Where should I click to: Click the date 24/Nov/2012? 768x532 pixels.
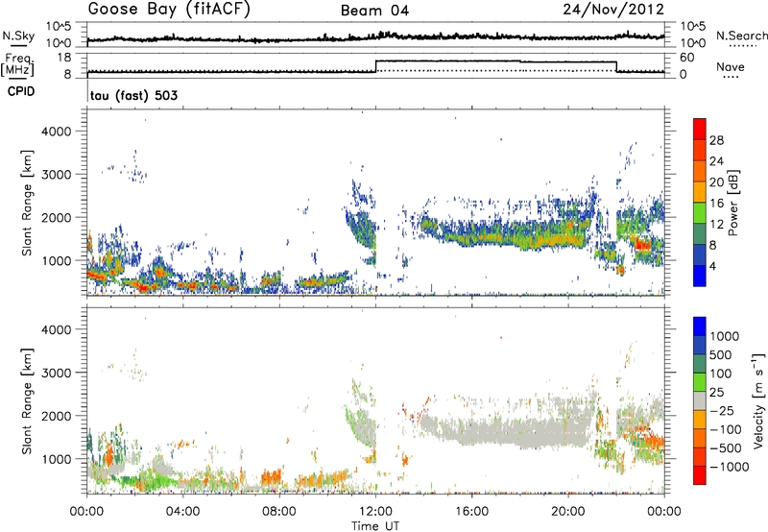(x=613, y=10)
